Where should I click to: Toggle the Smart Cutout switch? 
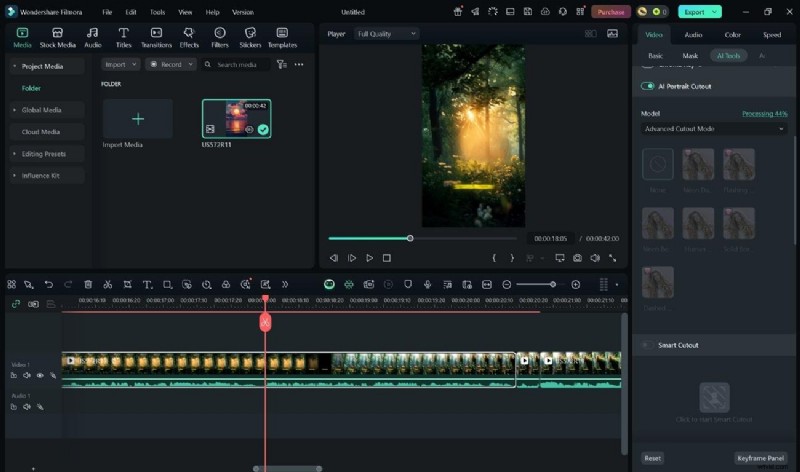[x=647, y=345]
